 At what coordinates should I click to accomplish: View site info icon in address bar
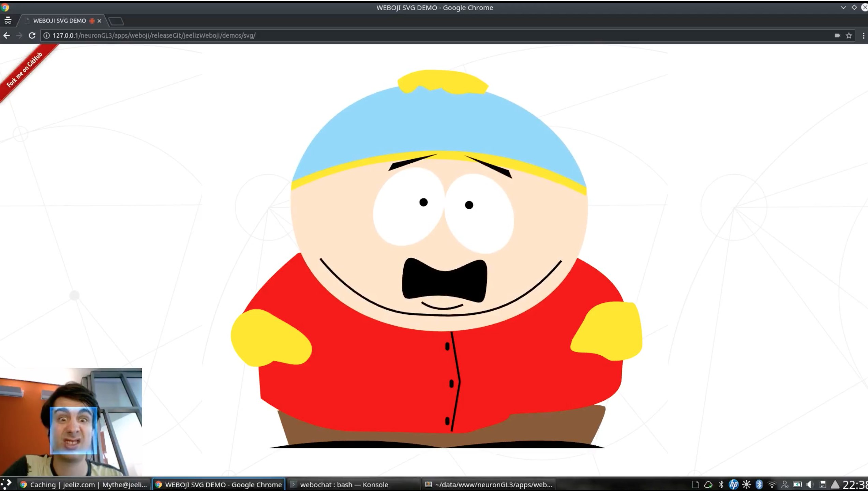point(47,35)
